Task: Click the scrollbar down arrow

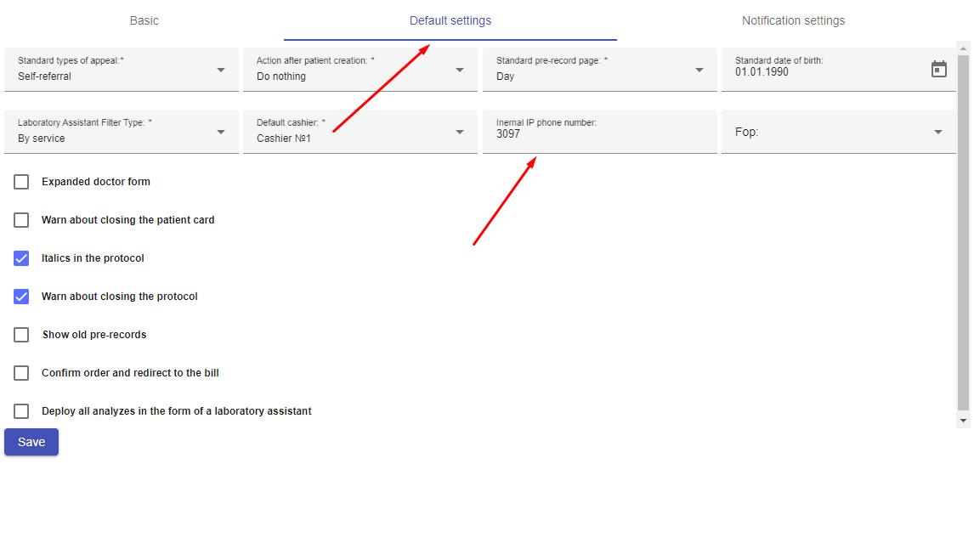Action: 963,421
